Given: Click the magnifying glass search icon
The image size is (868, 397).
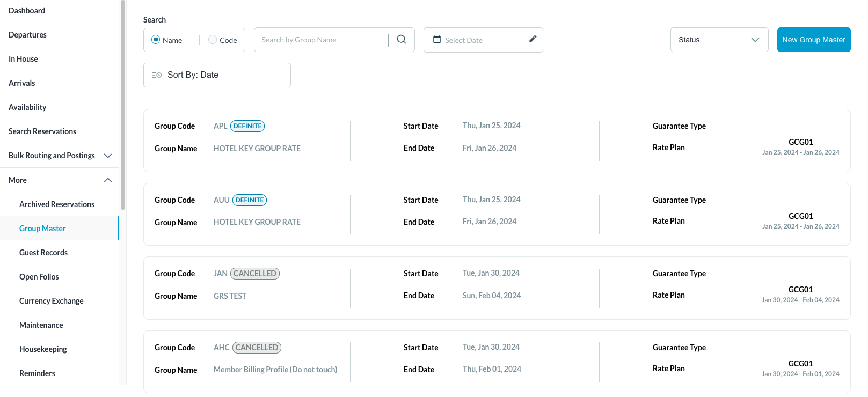Looking at the screenshot, I should point(402,39).
